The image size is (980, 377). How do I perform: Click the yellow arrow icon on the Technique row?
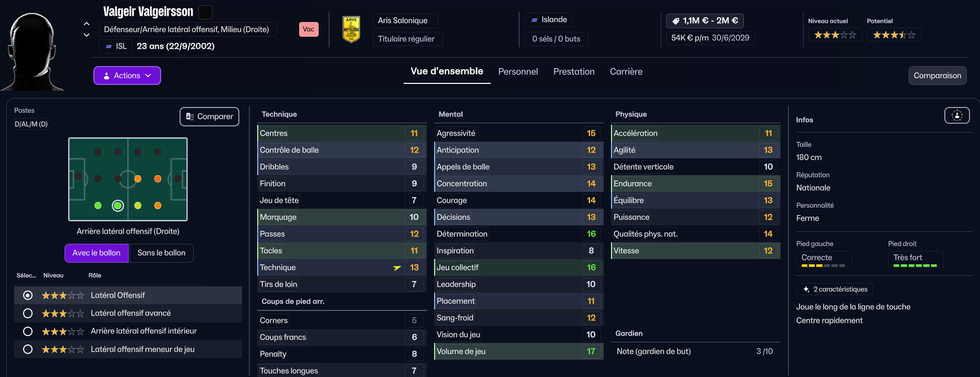[x=397, y=268]
